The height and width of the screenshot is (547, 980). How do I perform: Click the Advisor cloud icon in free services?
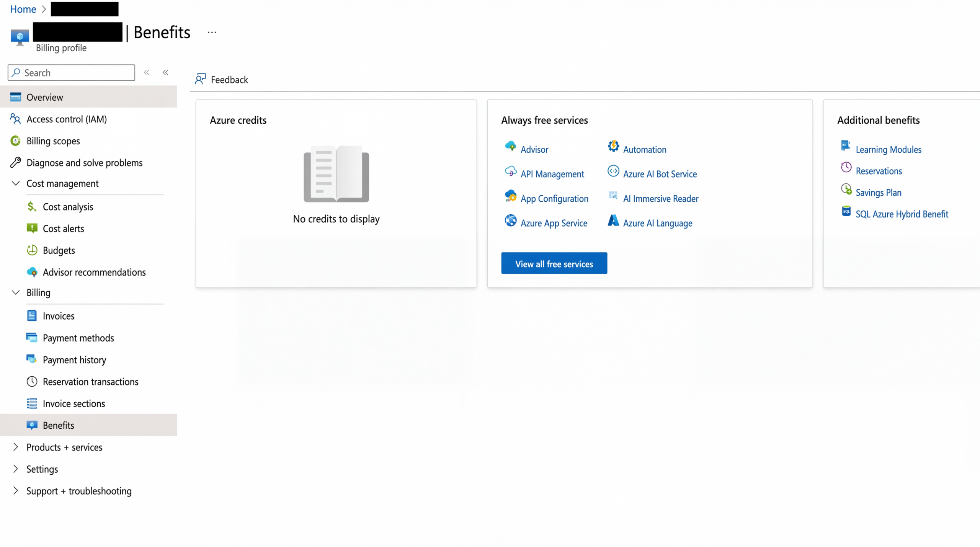pyautogui.click(x=510, y=146)
